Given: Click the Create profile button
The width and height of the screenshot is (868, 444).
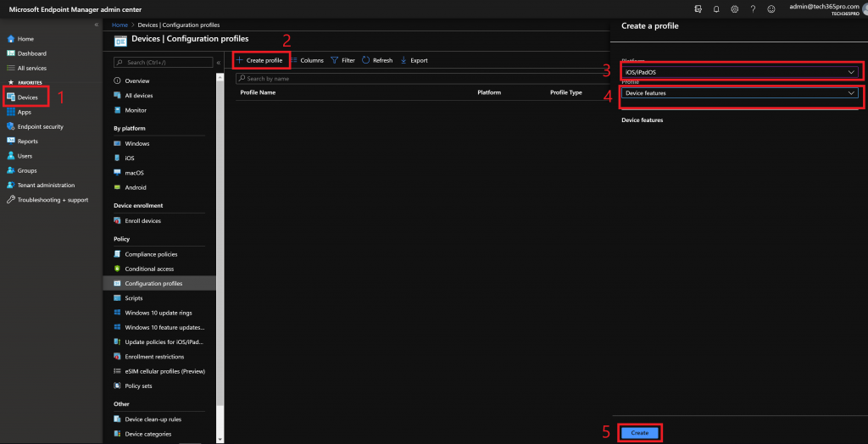Looking at the screenshot, I should click(260, 61).
